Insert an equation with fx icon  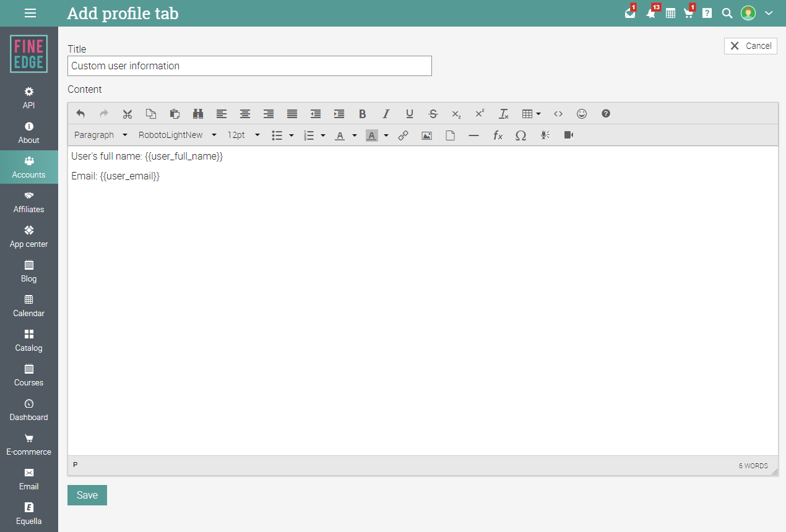pos(498,135)
